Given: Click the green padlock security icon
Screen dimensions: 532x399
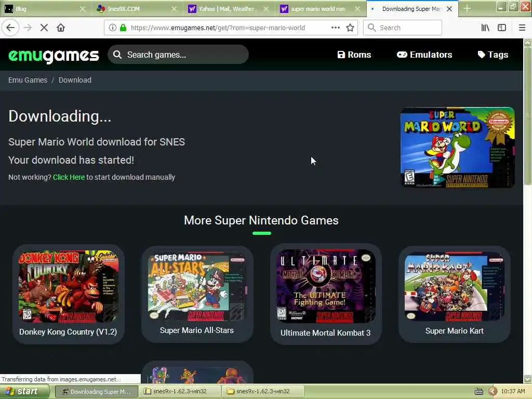Looking at the screenshot, I should tap(123, 28).
